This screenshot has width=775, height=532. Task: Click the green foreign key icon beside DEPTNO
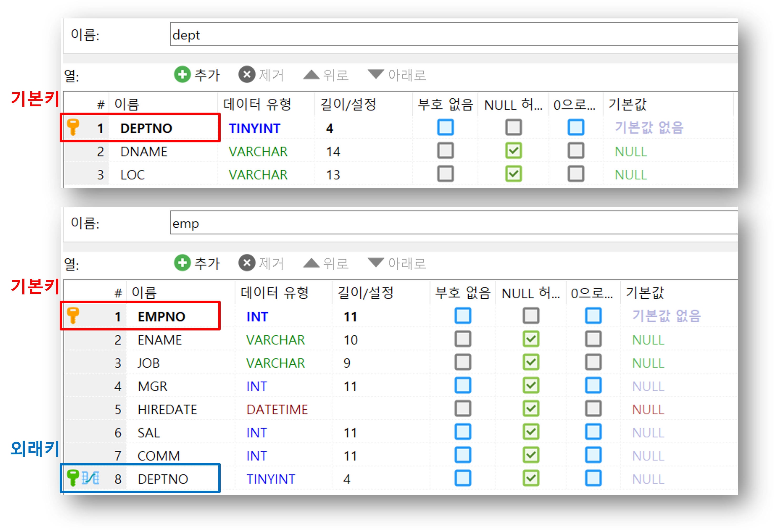click(73, 478)
